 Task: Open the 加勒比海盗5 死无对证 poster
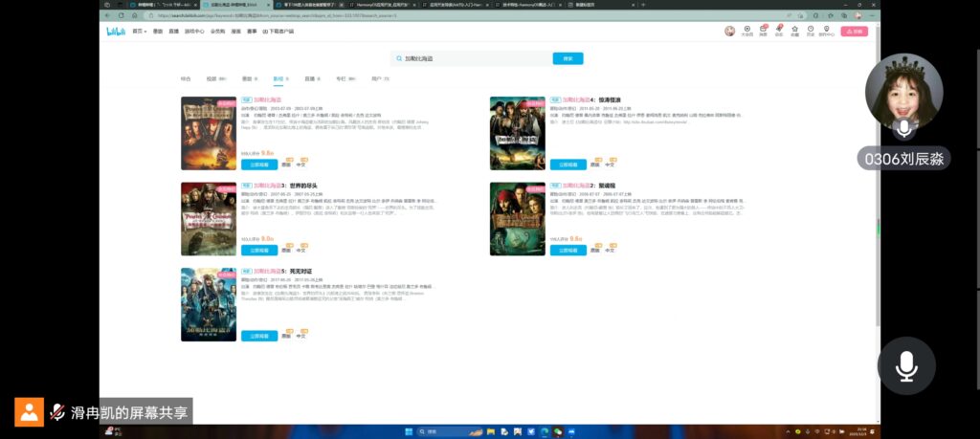click(209, 305)
